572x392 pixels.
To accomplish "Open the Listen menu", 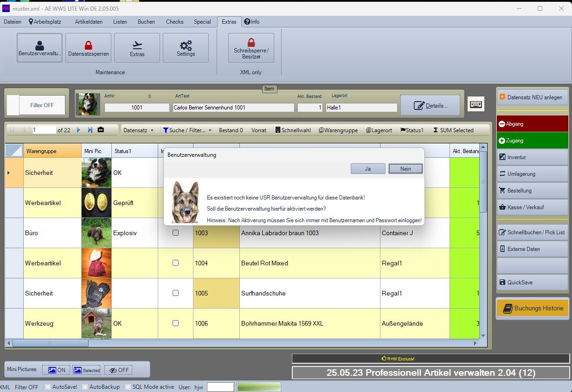I will [x=120, y=22].
